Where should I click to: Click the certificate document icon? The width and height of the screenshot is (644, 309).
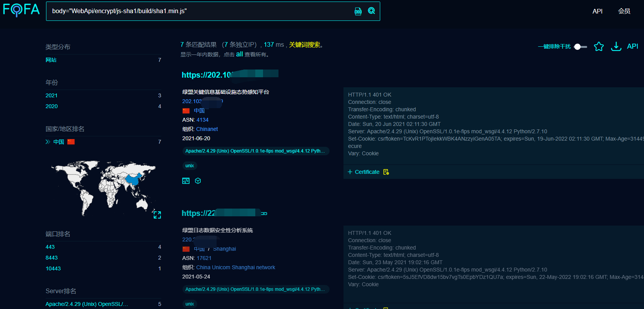pos(386,172)
